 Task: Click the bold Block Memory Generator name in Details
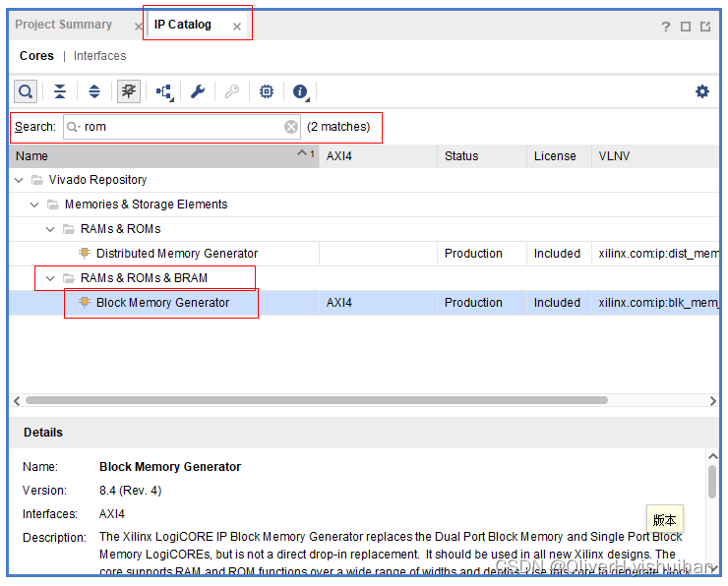click(170, 467)
